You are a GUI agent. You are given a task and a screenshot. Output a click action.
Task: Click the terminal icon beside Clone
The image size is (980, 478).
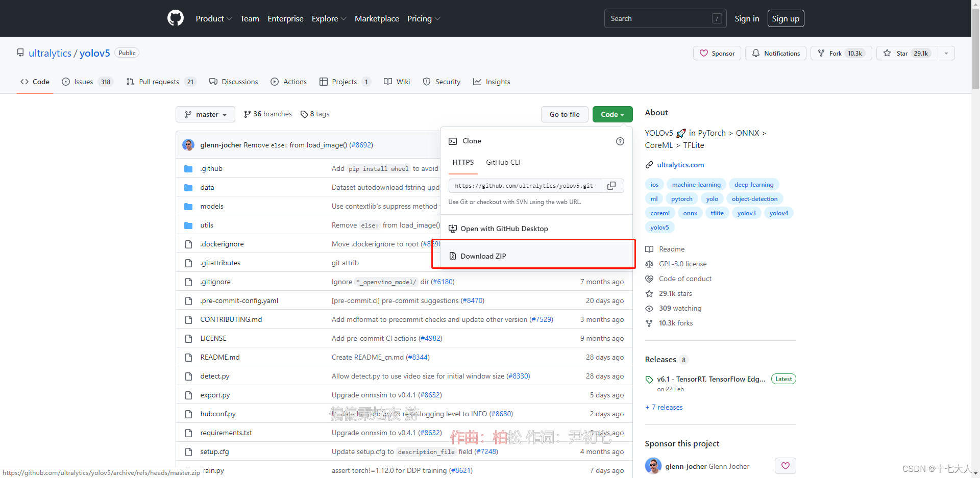(x=453, y=141)
